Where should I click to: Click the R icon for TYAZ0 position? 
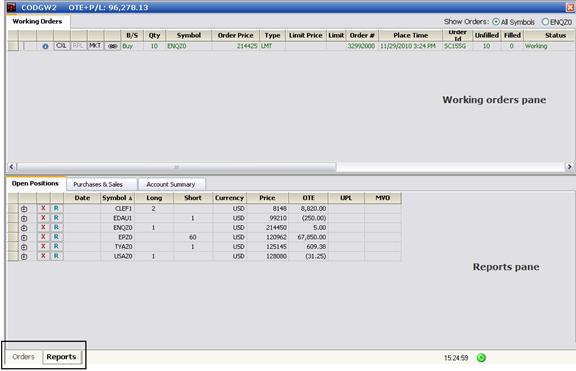57,246
